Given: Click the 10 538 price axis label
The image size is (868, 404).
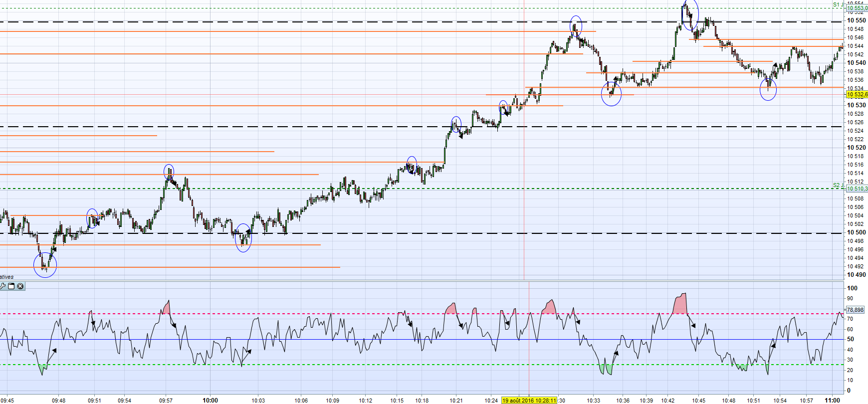Looking at the screenshot, I should (856, 71).
